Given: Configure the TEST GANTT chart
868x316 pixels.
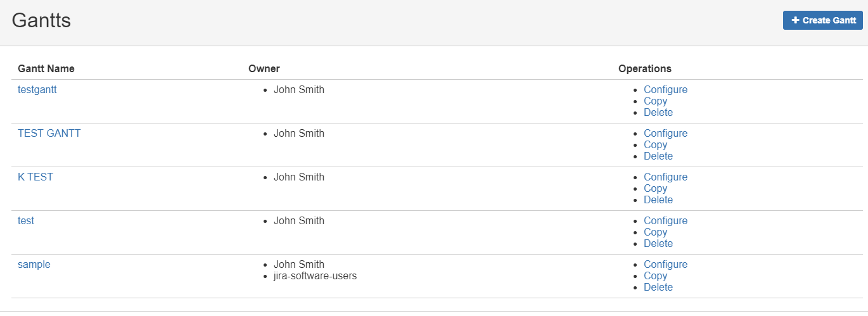Looking at the screenshot, I should click(665, 134).
